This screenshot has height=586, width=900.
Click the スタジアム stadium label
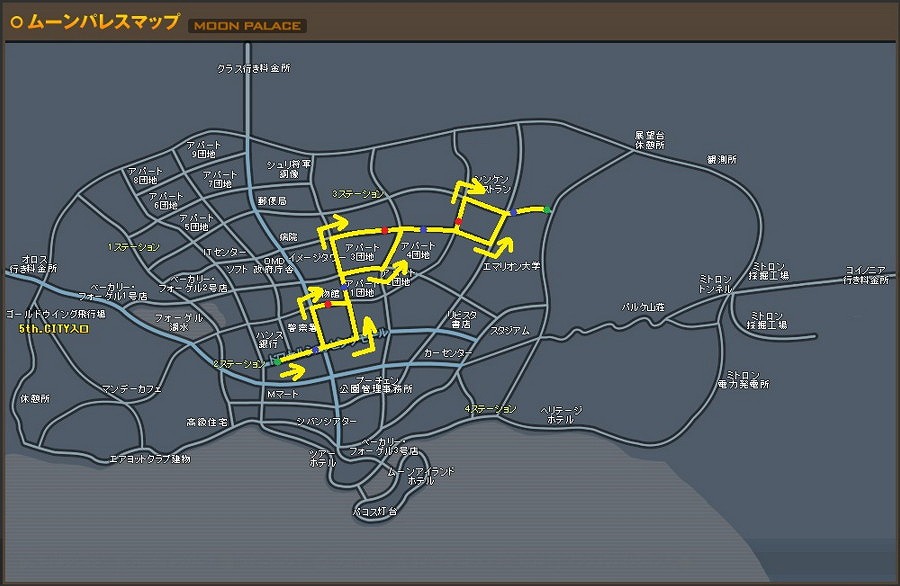point(509,329)
